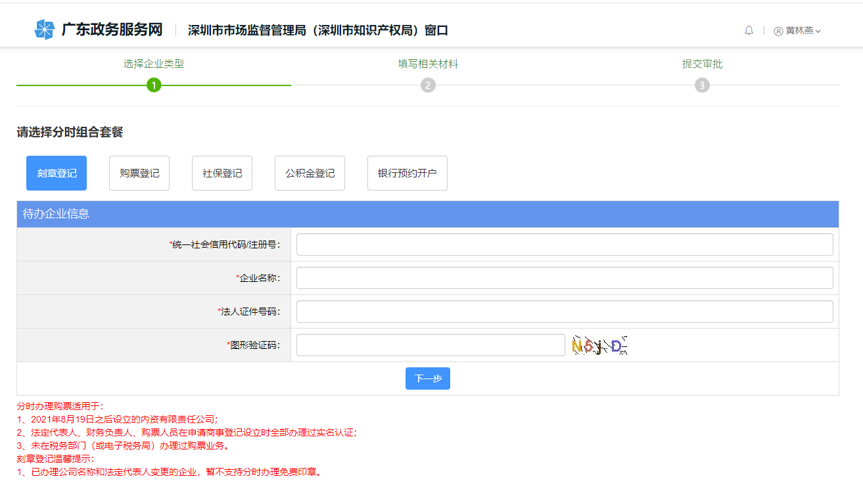Select the 刻章登记 package option
863x504 pixels.
(57, 173)
